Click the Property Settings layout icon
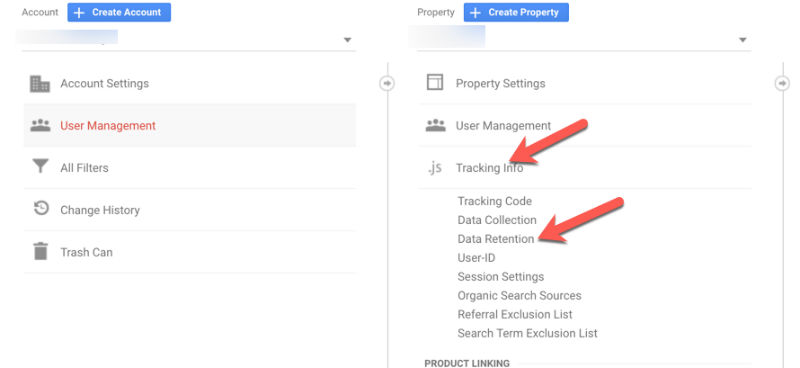This screenshot has height=368, width=800. pos(435,82)
